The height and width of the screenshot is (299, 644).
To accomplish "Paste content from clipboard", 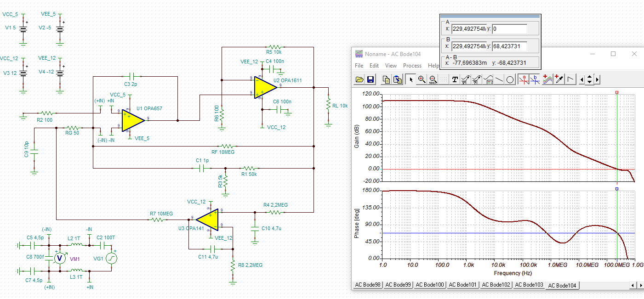I will click(x=397, y=79).
